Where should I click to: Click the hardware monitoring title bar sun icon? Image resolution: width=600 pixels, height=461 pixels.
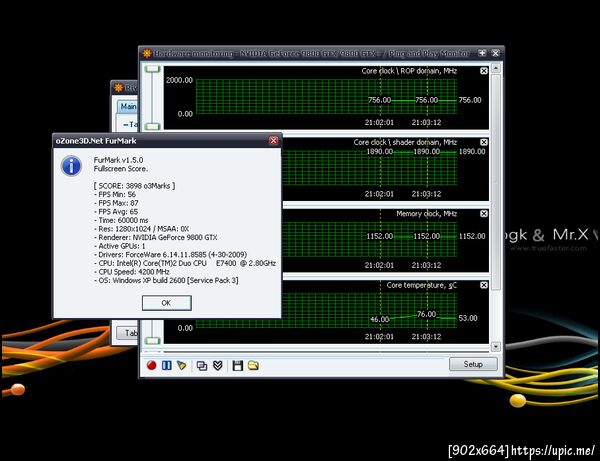pyautogui.click(x=147, y=54)
